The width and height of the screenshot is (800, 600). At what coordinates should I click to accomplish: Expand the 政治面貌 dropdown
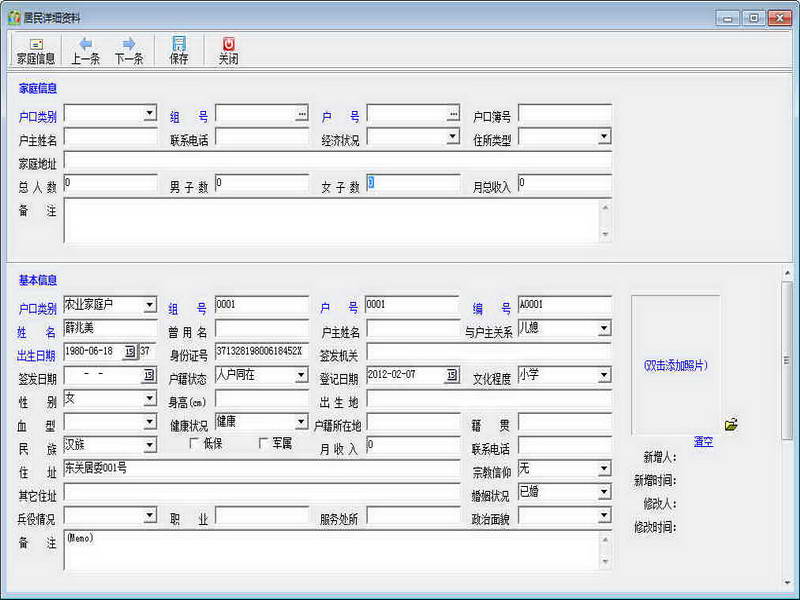[604, 515]
